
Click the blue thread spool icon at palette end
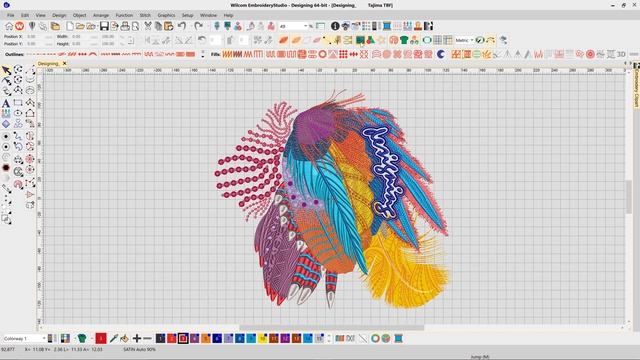pos(398,338)
